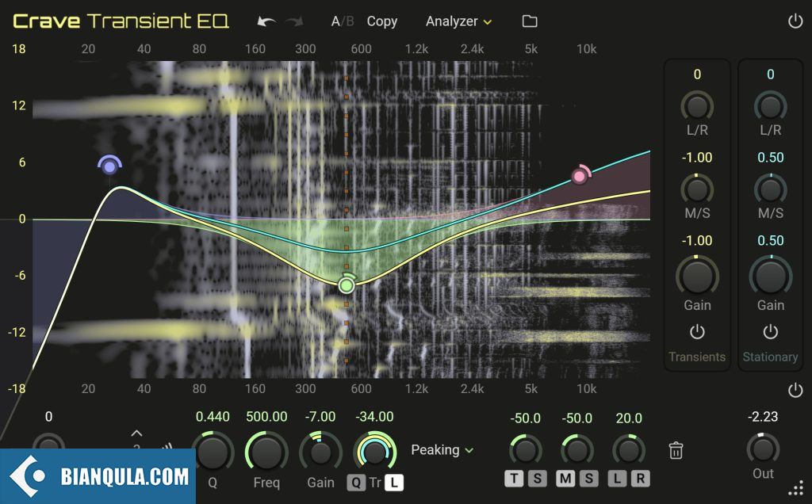Click the threshold value -34.00
The image size is (812, 504).
coord(374,417)
